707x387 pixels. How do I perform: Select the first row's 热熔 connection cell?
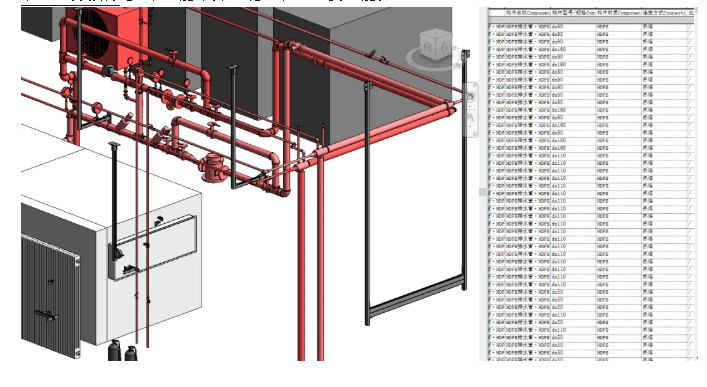tap(664, 27)
